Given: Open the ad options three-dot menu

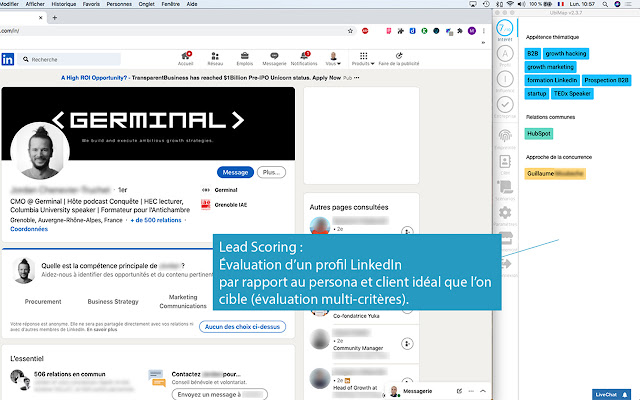Looking at the screenshot, I should (357, 78).
